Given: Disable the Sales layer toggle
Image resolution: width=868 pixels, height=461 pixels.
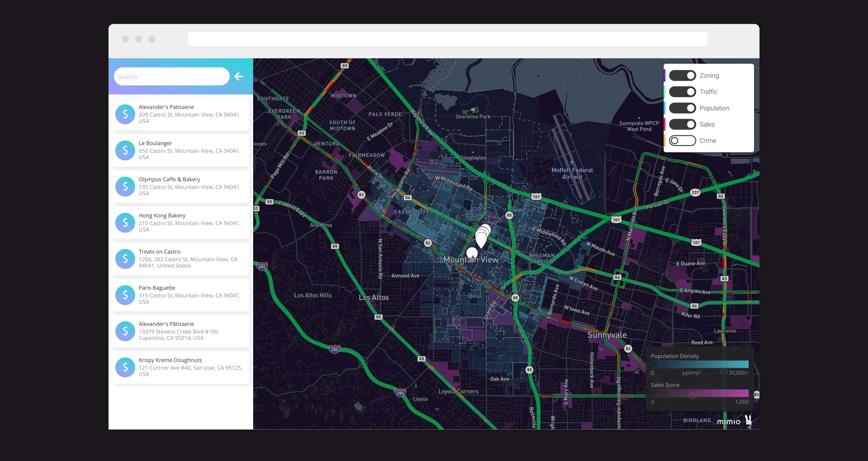Looking at the screenshot, I should point(682,124).
